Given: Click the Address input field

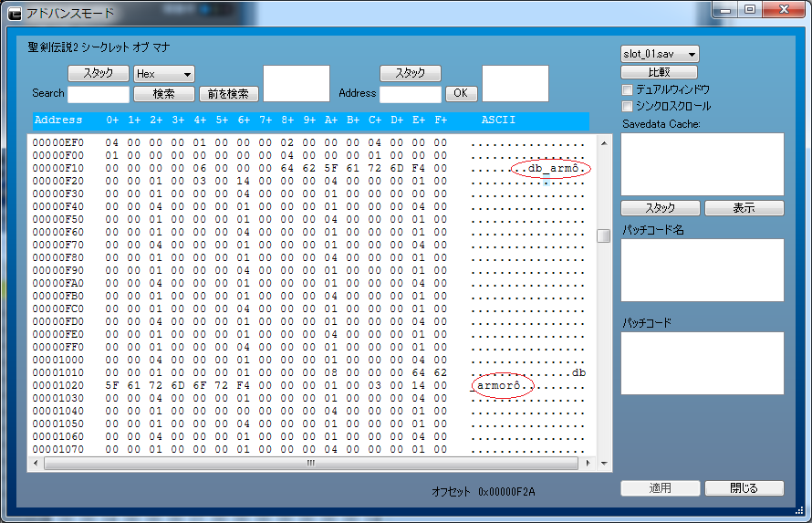Looking at the screenshot, I should 410,94.
